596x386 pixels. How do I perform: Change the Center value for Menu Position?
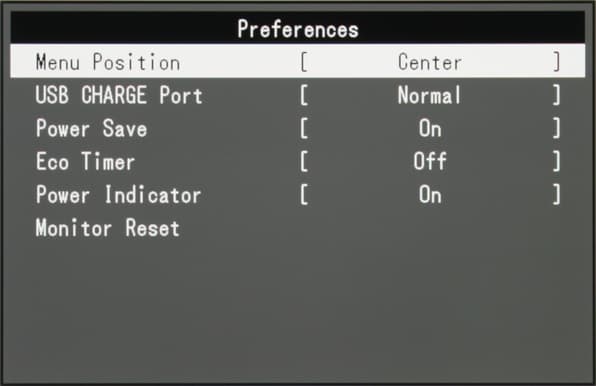[430, 62]
